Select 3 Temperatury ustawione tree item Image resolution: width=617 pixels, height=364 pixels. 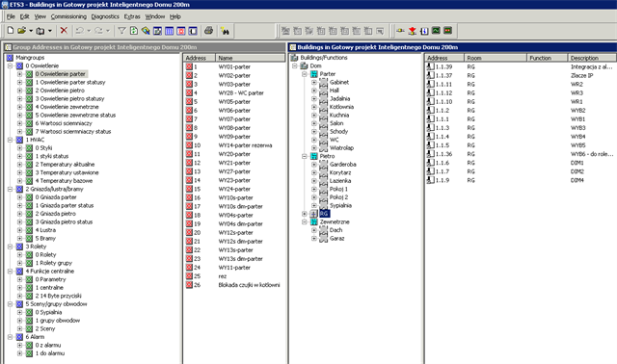click(x=67, y=172)
